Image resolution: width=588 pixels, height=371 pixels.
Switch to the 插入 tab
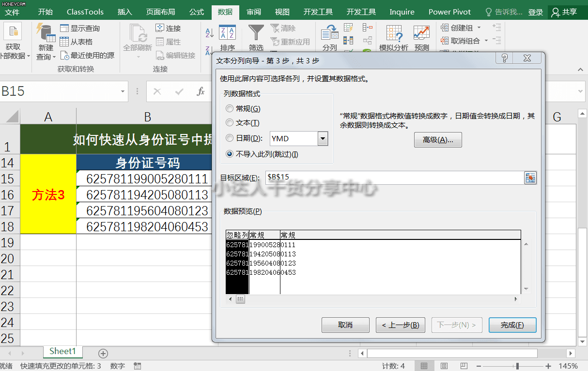(125, 12)
